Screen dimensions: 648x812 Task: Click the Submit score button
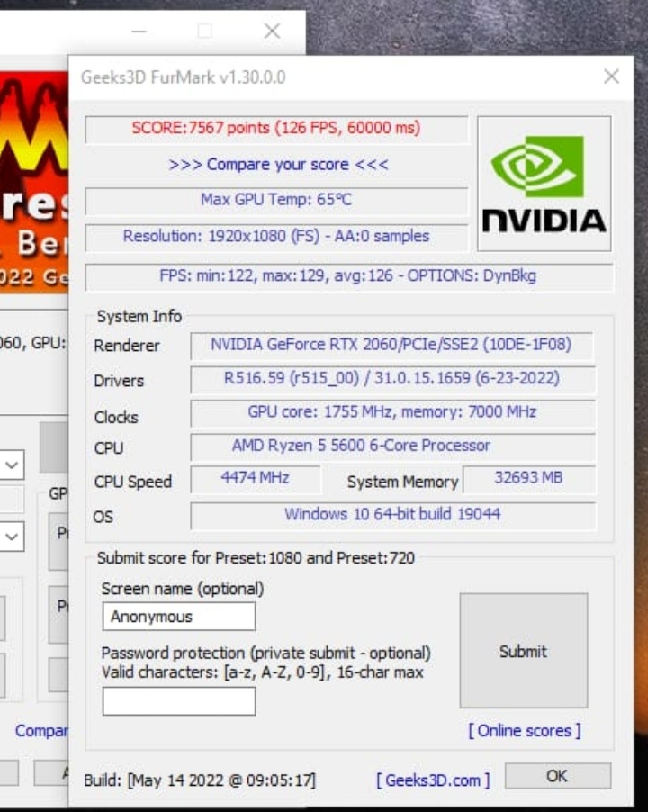pos(523,651)
